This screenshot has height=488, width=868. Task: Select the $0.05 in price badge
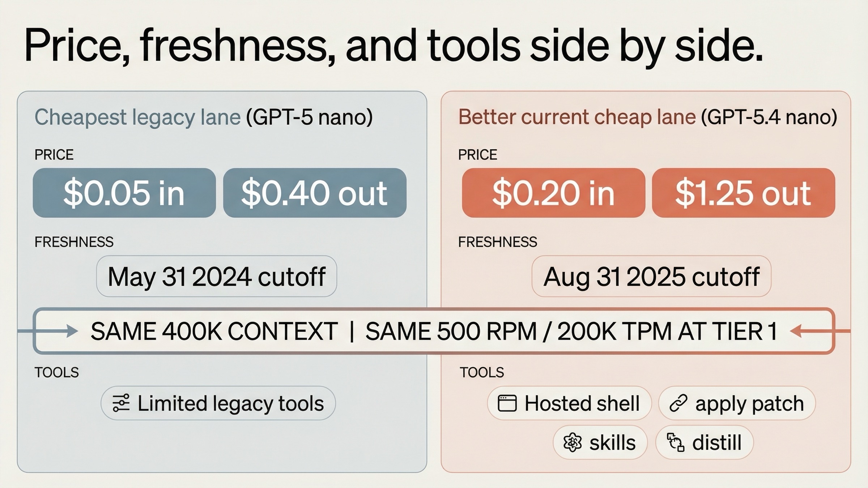pos(124,193)
